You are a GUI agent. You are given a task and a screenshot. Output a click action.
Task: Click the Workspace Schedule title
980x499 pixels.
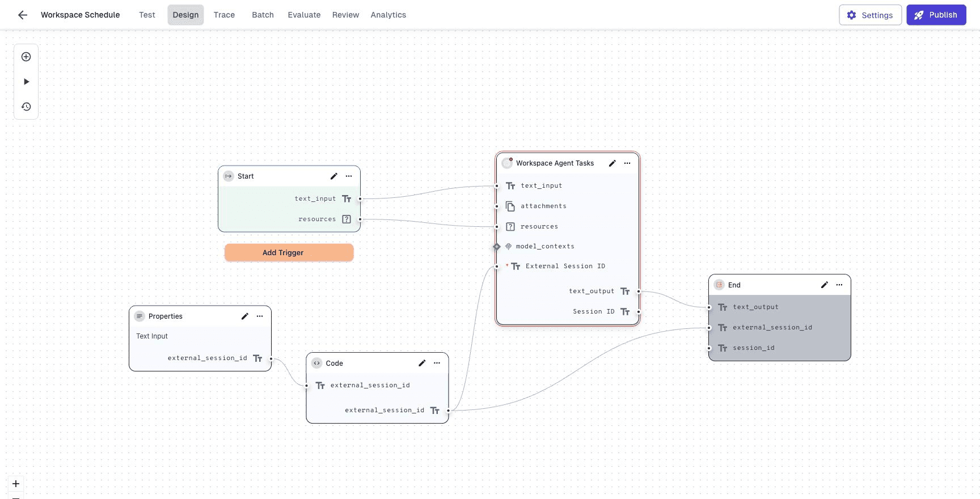coord(81,15)
